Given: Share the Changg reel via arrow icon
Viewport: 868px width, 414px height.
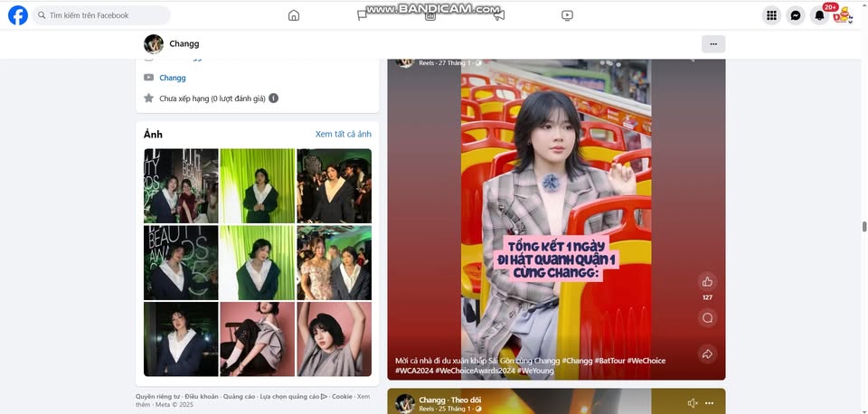Looking at the screenshot, I should [707, 353].
